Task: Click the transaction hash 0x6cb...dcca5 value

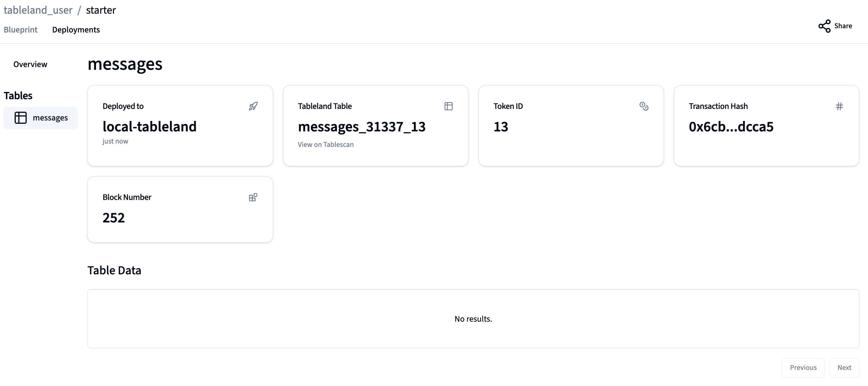Action: pyautogui.click(x=731, y=127)
